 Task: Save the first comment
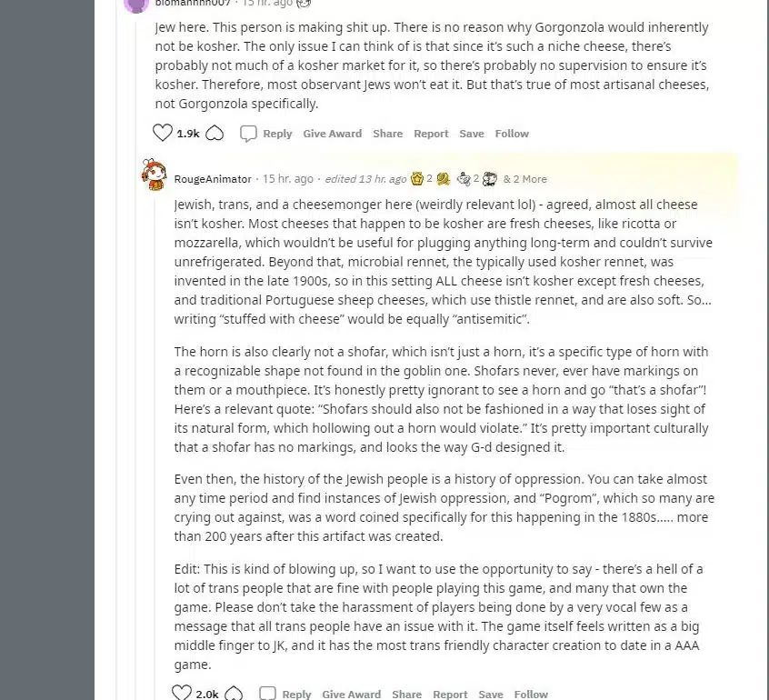pyautogui.click(x=471, y=134)
